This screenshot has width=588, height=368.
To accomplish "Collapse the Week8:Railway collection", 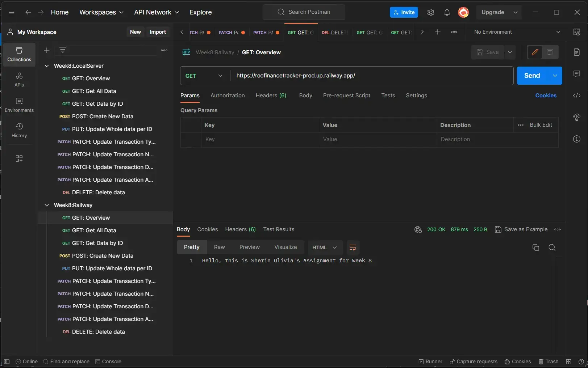I will [x=47, y=205].
